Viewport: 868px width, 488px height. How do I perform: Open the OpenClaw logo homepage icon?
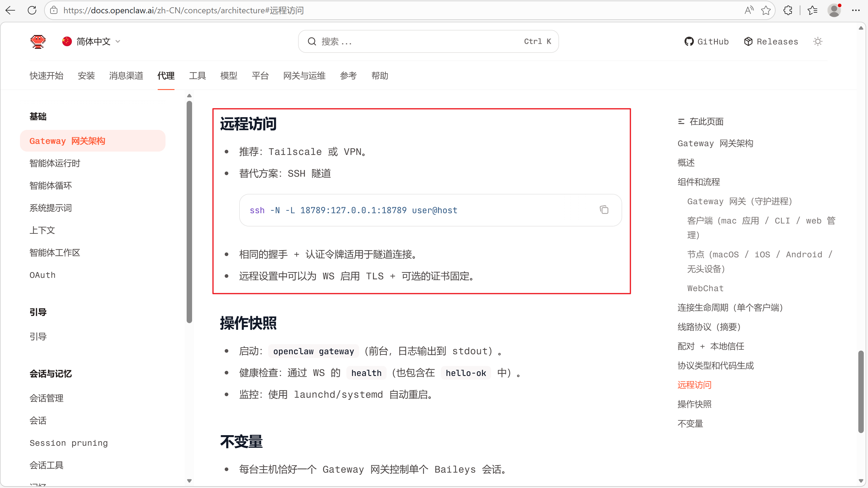[x=38, y=41]
